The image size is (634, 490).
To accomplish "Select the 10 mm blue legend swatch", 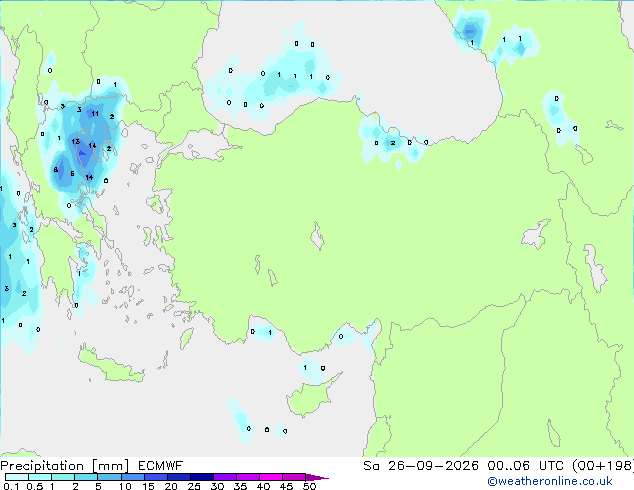I will tap(133, 477).
